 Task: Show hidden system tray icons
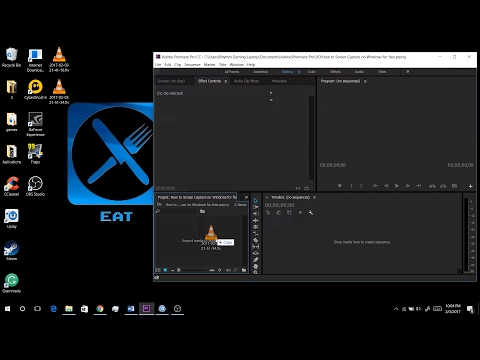[x=396, y=309]
